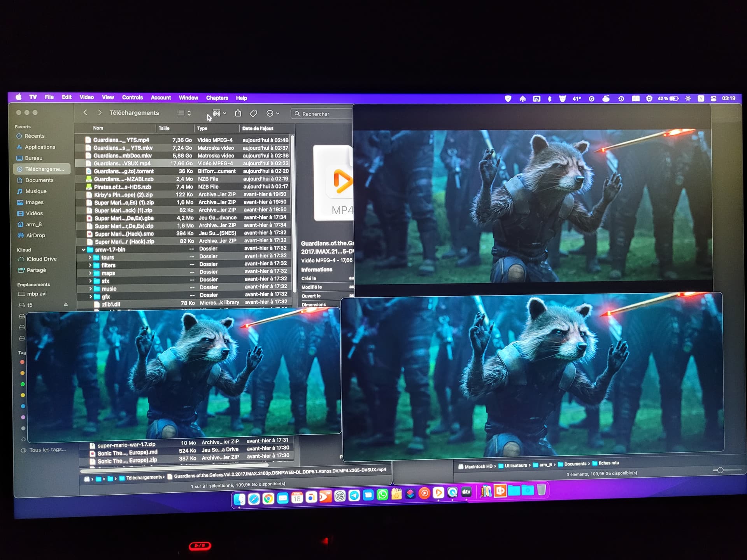Screen dimensions: 747x560
Task: Expand the music folder
Action: [x=90, y=289]
